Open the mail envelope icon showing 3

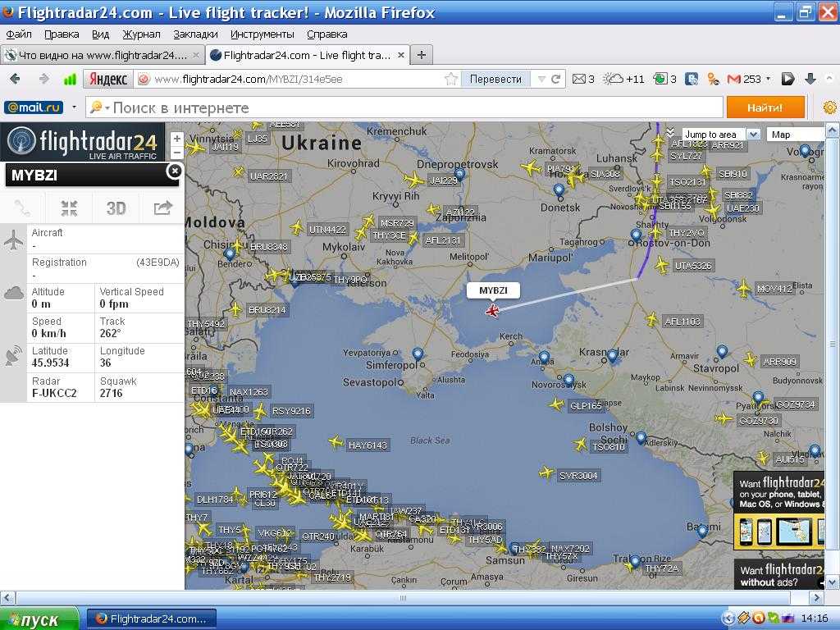578,80
